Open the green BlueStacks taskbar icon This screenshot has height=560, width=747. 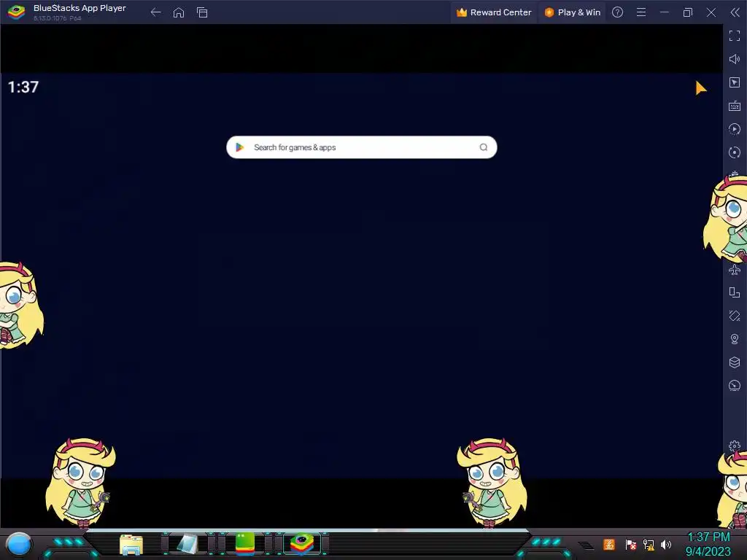[x=245, y=544]
